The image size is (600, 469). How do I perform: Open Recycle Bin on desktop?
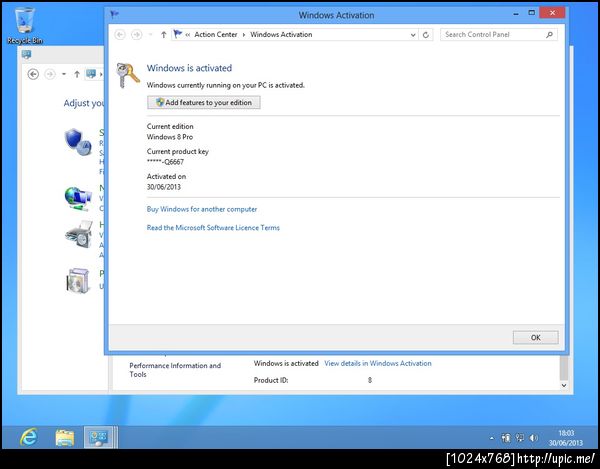(25, 26)
